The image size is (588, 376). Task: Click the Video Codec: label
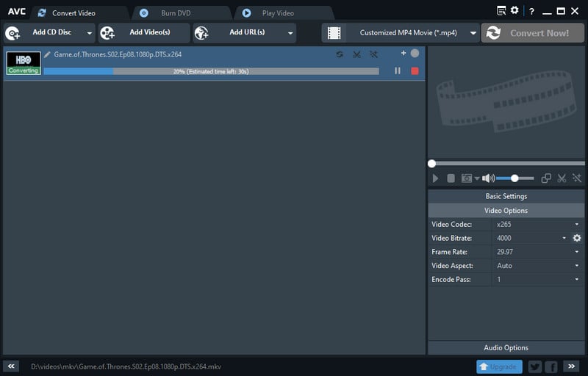[x=451, y=224]
